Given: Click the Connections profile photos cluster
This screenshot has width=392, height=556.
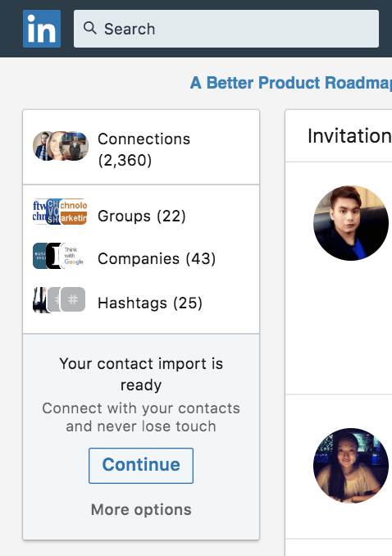Looking at the screenshot, I should [x=61, y=146].
